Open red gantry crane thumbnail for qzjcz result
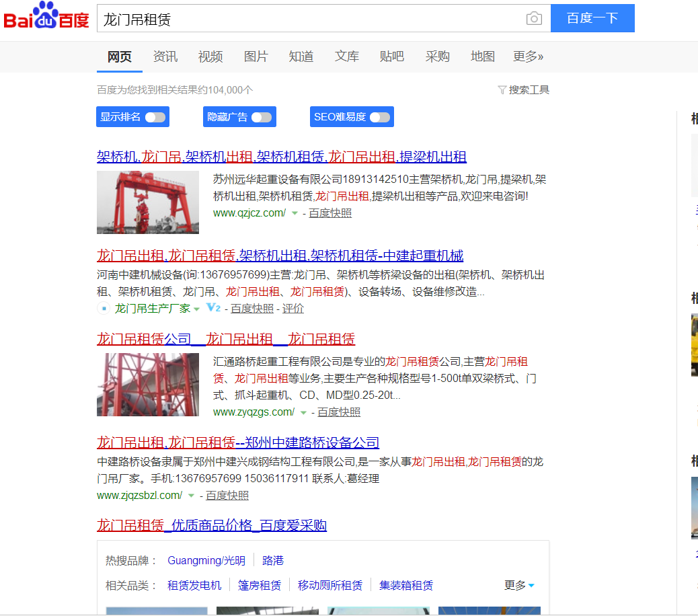This screenshot has width=698, height=616. [148, 202]
